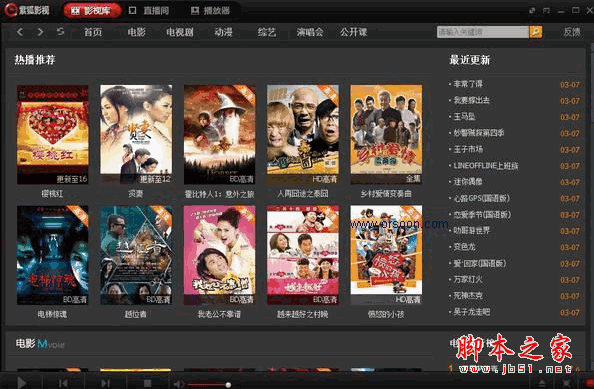Click the mini mode icon in the title bar

coord(546,11)
